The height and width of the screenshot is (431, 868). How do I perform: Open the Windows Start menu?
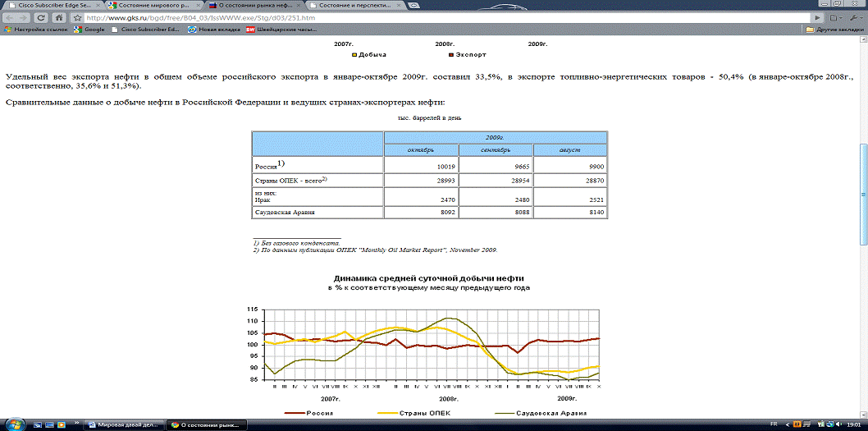[14, 424]
